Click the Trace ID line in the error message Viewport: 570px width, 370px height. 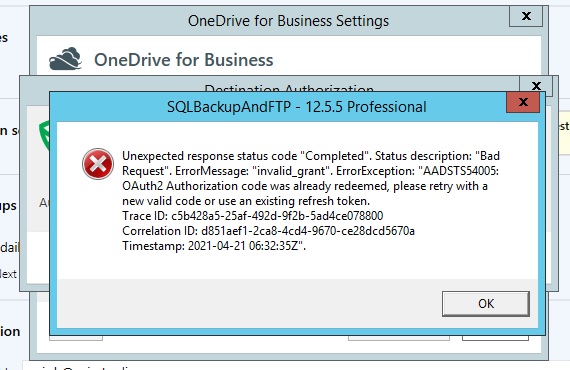coord(253,216)
